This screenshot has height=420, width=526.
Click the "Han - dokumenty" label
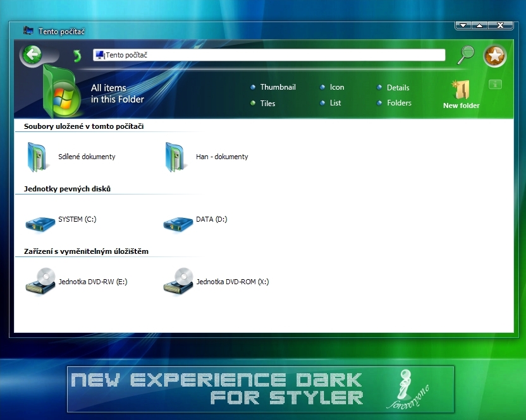tap(222, 157)
